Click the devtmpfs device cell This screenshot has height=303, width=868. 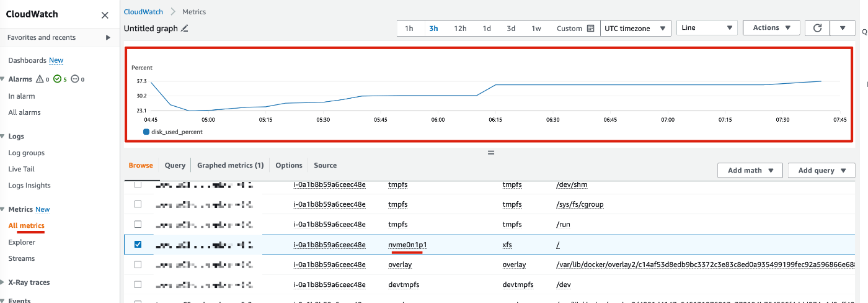[404, 284]
